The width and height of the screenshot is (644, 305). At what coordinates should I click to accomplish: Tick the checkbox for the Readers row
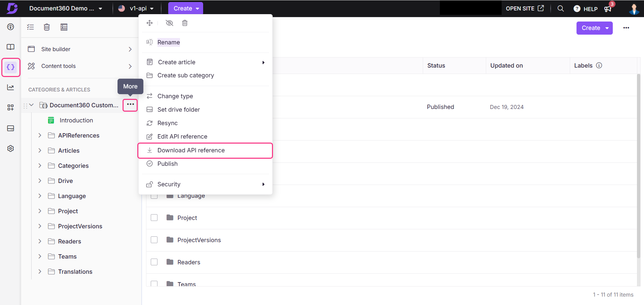click(154, 262)
